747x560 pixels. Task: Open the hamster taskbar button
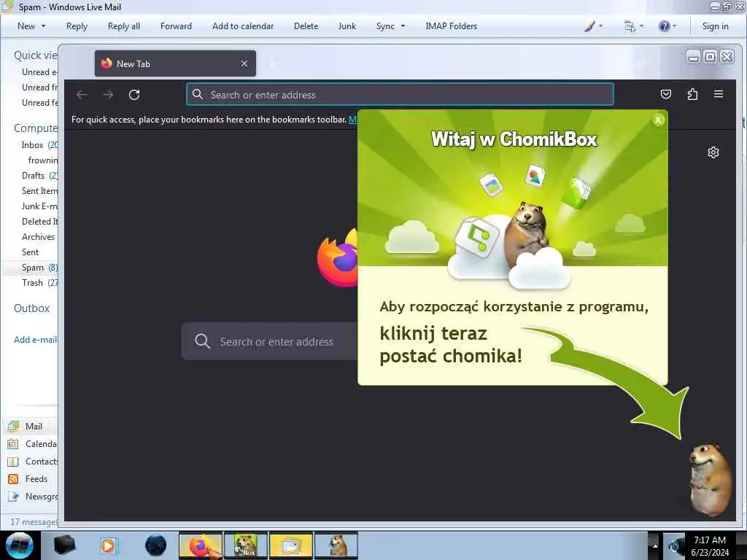(x=336, y=545)
